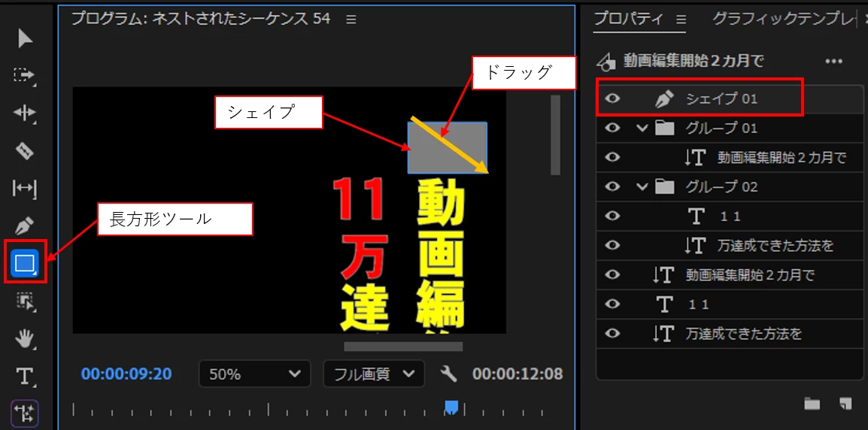Select the シェイプ 01 layer row
868x430 pixels.
[730, 99]
